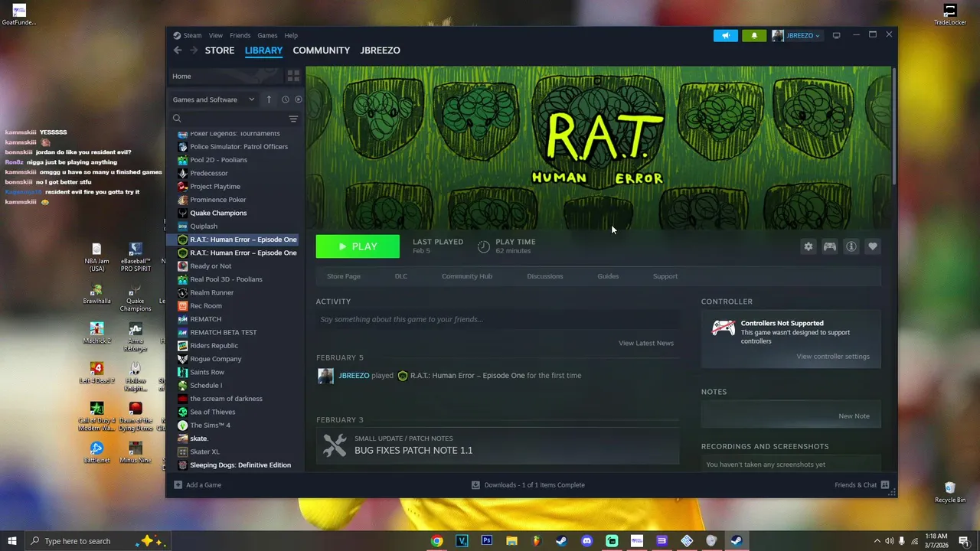Click the Steam back navigation arrow
The width and height of the screenshot is (980, 551).
(x=178, y=51)
